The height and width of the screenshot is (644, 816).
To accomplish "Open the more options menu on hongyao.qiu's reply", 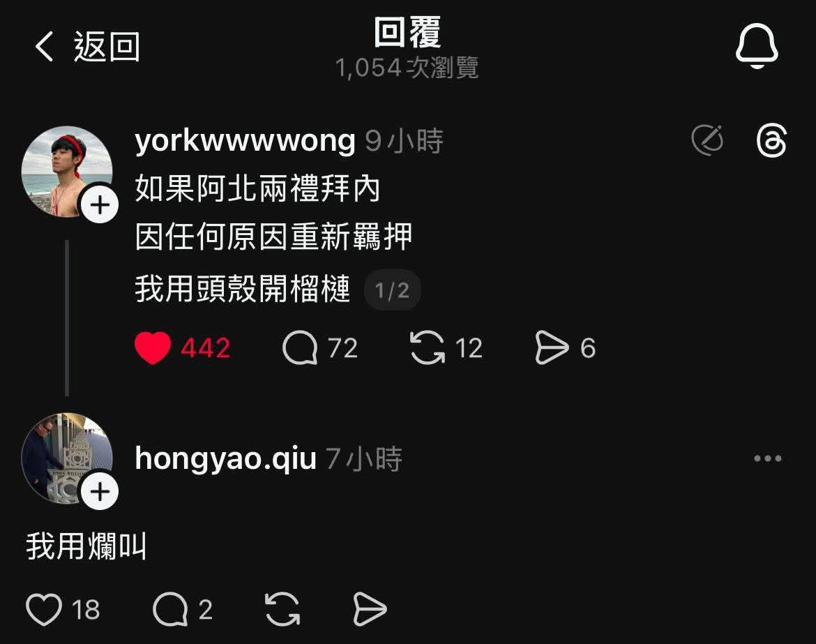I will pyautogui.click(x=768, y=458).
